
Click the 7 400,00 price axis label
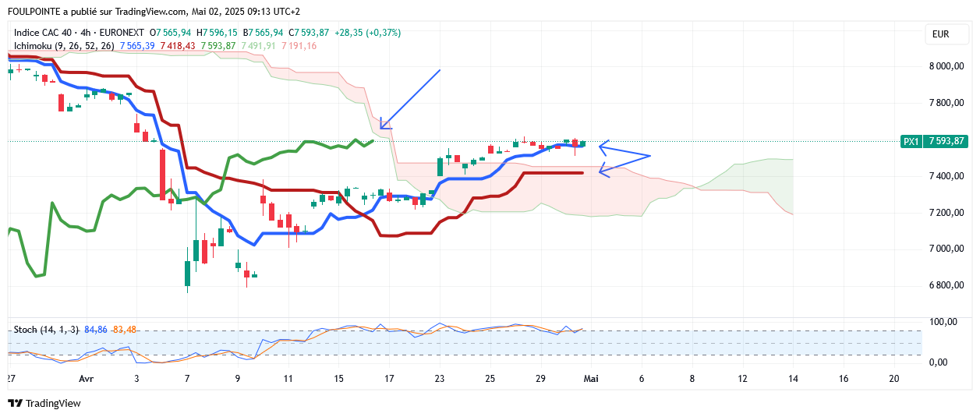click(x=947, y=176)
